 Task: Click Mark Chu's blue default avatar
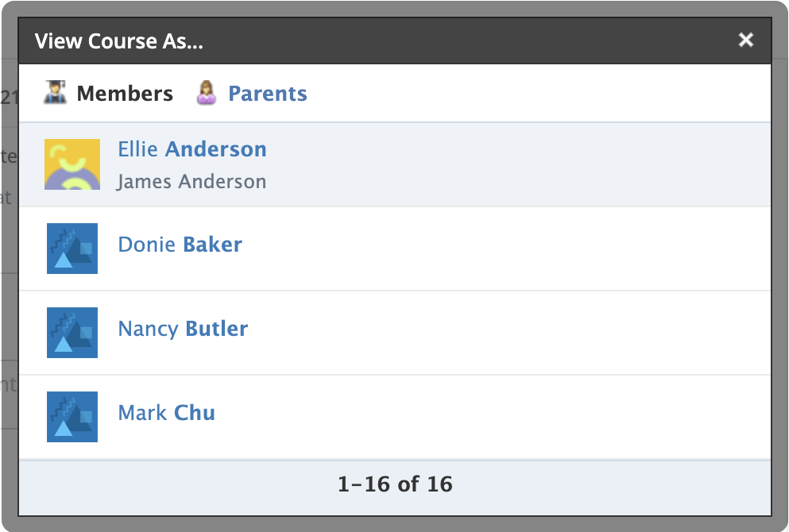72,417
